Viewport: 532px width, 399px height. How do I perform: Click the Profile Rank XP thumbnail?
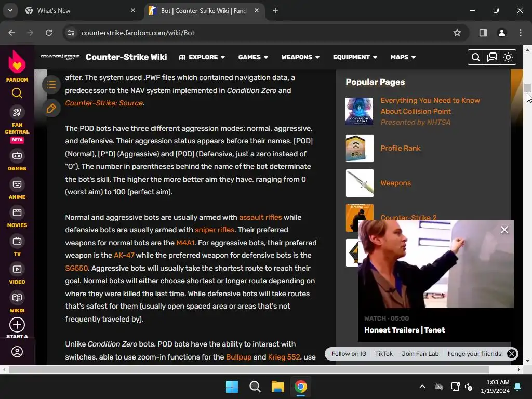(360, 148)
